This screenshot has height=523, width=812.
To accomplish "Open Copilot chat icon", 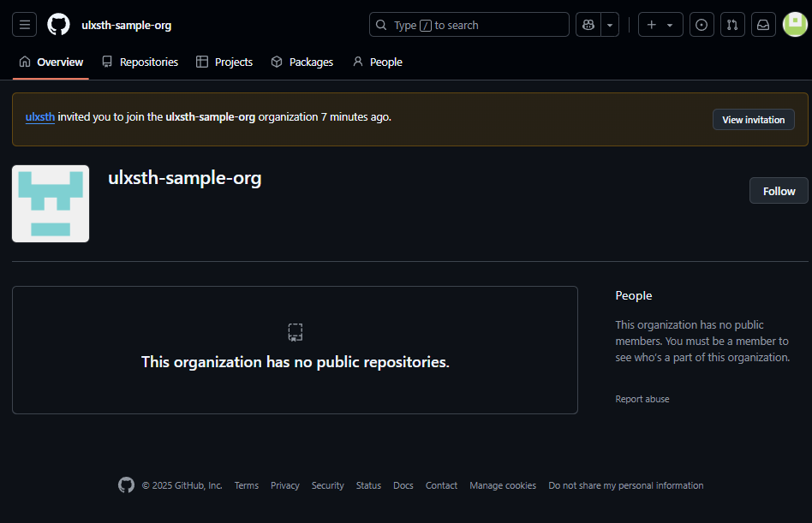I will (588, 25).
